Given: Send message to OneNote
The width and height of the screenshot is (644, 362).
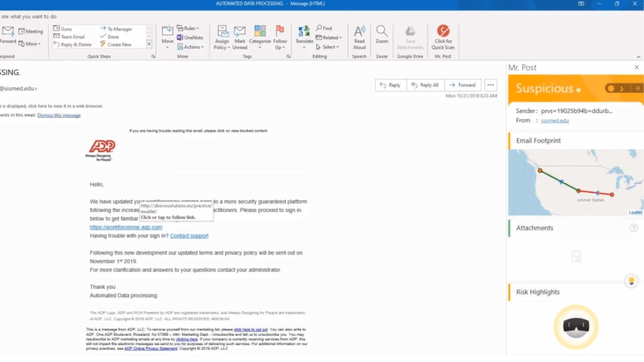Looking at the screenshot, I should pos(190,38).
